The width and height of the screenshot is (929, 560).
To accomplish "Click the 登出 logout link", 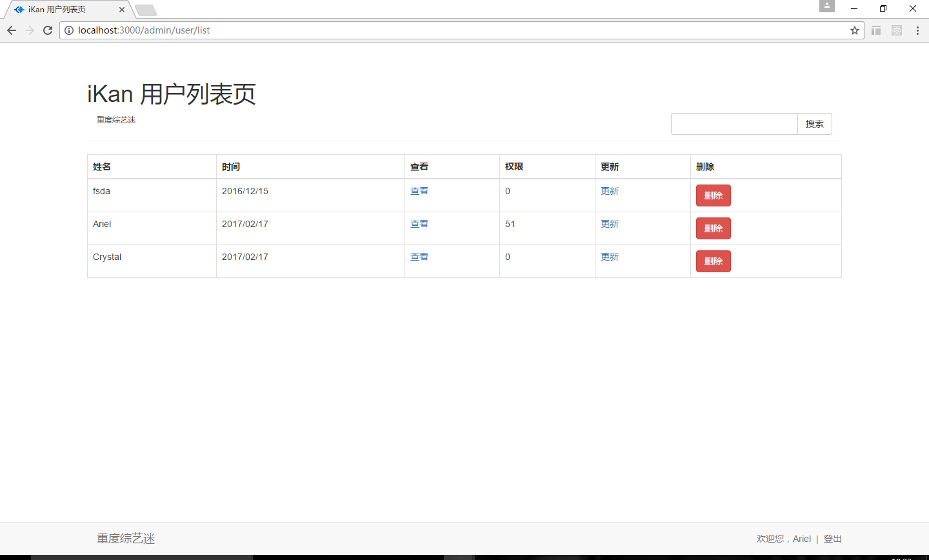I will (x=832, y=539).
